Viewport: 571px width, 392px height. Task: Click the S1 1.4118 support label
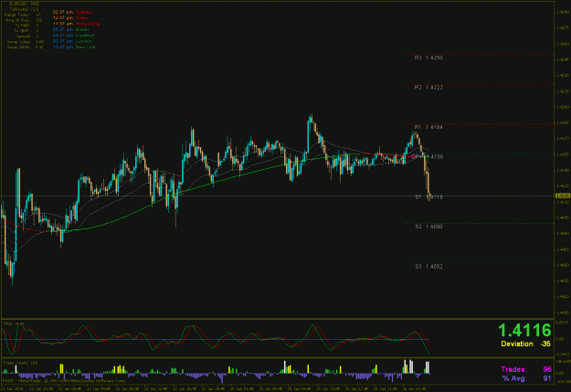click(428, 197)
